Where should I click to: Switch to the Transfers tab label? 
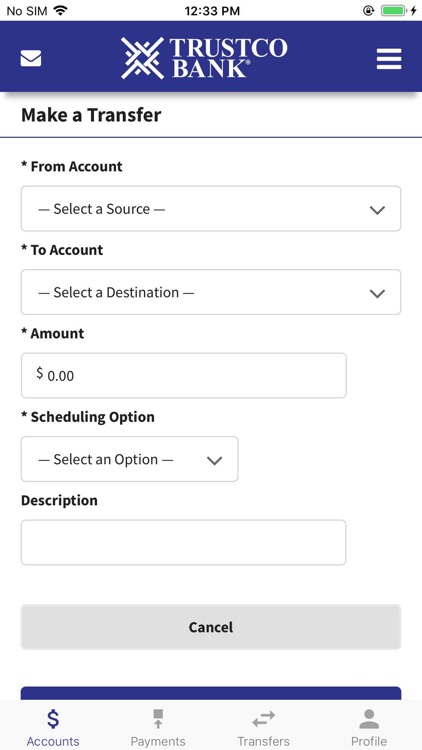tap(264, 741)
